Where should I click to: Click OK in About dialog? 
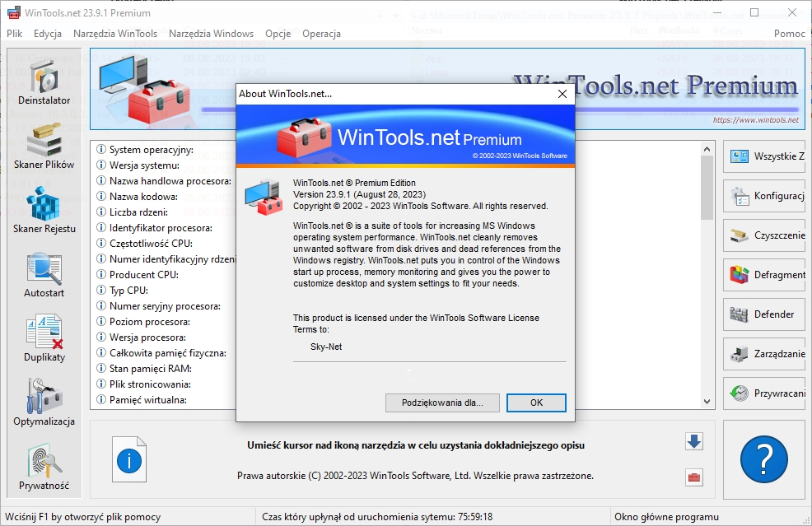[536, 403]
